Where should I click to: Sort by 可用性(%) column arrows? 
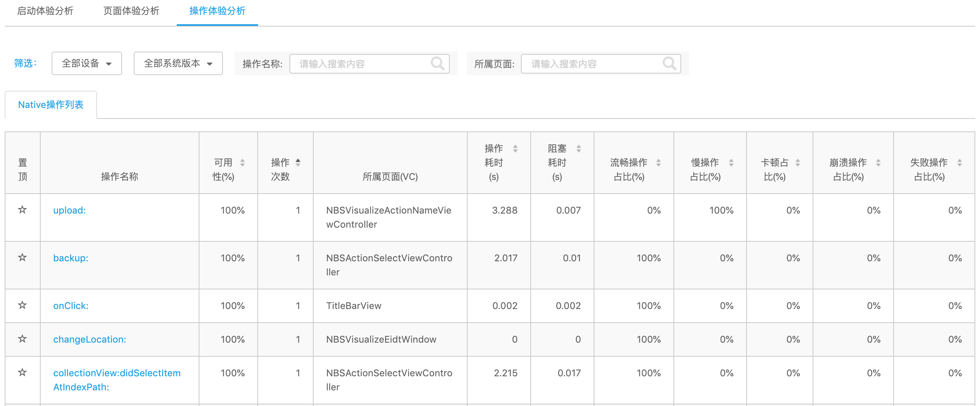[242, 163]
